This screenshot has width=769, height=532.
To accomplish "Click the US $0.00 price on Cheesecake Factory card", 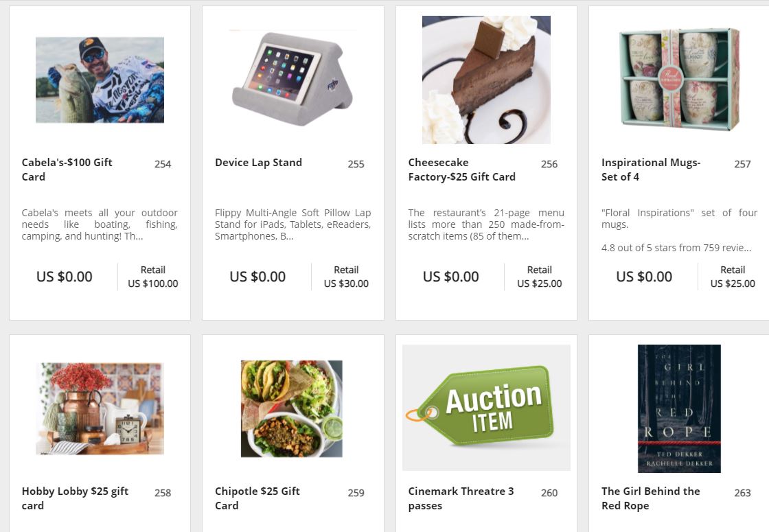I will (x=451, y=277).
